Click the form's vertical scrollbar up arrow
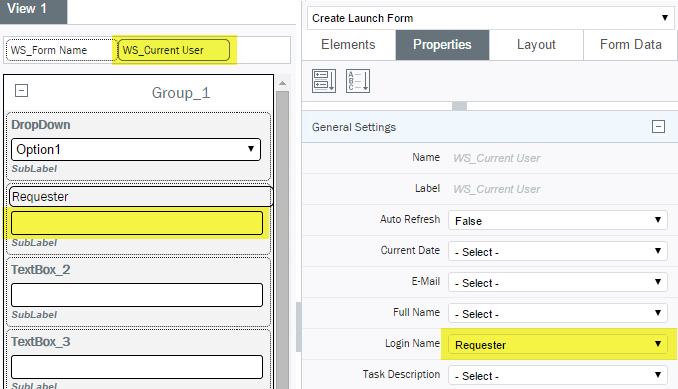678x389 pixels. [x=282, y=83]
